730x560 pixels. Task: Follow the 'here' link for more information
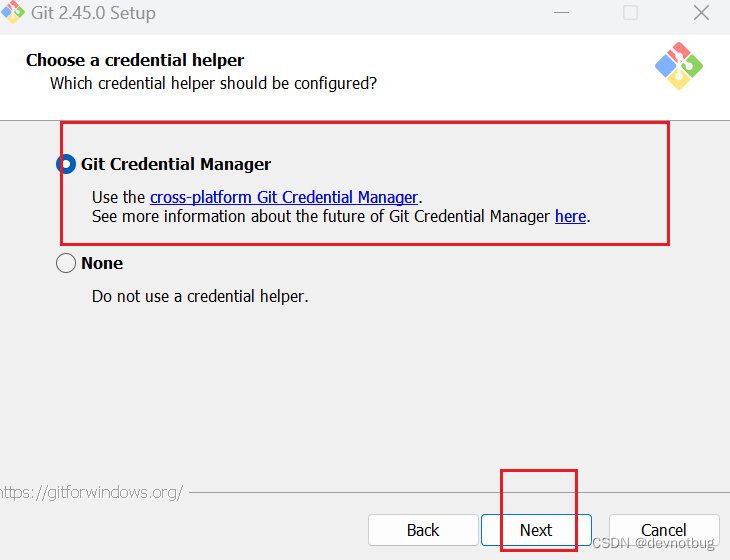point(570,216)
